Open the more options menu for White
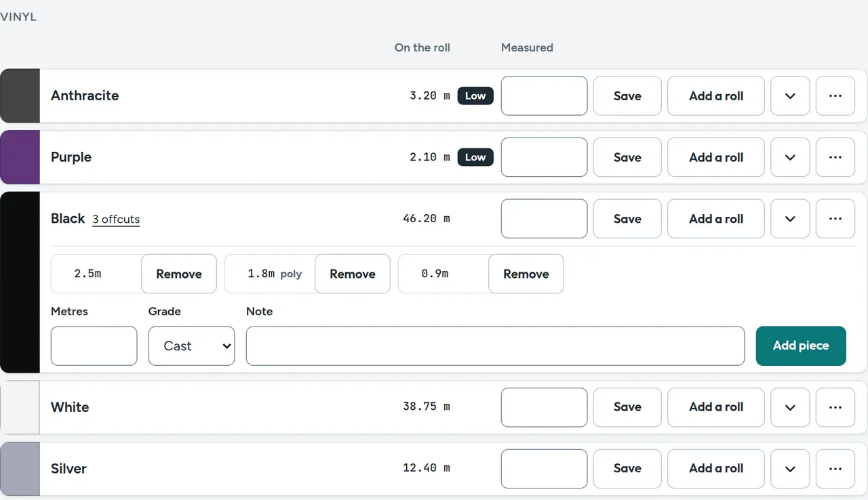This screenshot has height=500, width=868. coord(835,407)
